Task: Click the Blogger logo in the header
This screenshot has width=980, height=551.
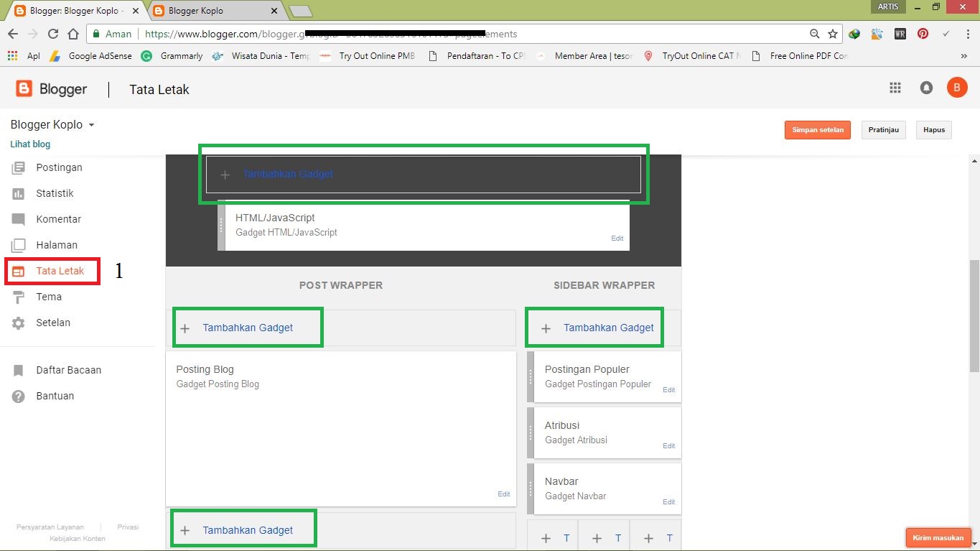Action: 52,89
